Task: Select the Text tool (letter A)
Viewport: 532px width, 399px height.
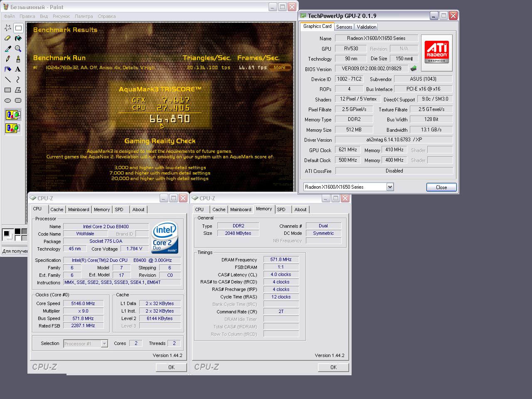Action: 18,69
